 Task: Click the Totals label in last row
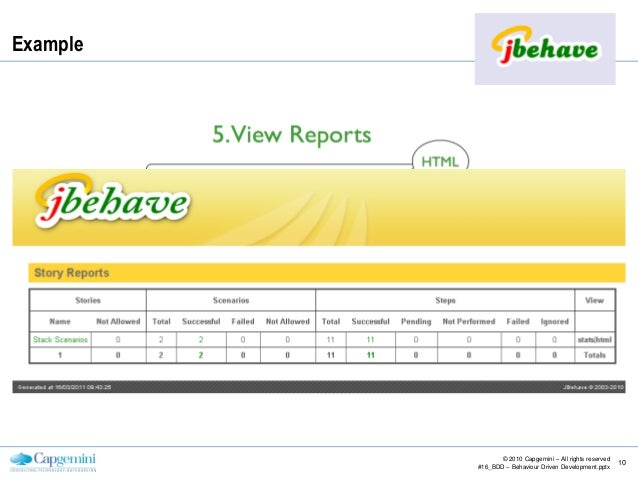pyautogui.click(x=594, y=355)
